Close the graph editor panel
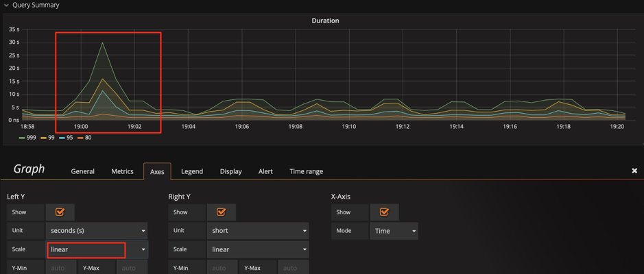The image size is (644, 274). pos(634,171)
